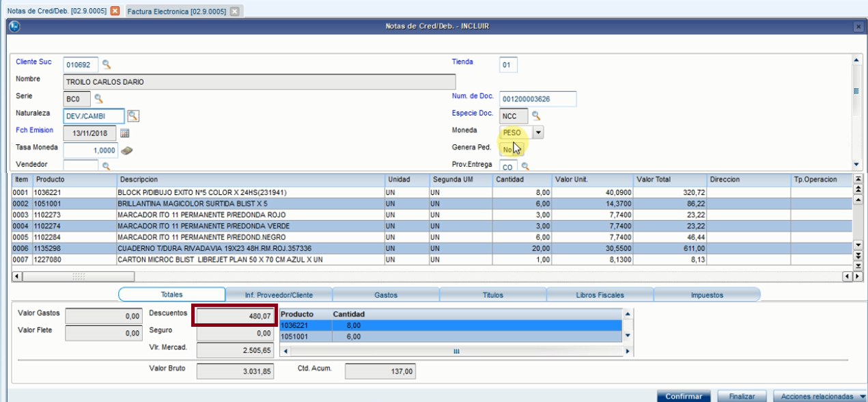
Task: Click into the Naturaleza field
Action: [94, 116]
